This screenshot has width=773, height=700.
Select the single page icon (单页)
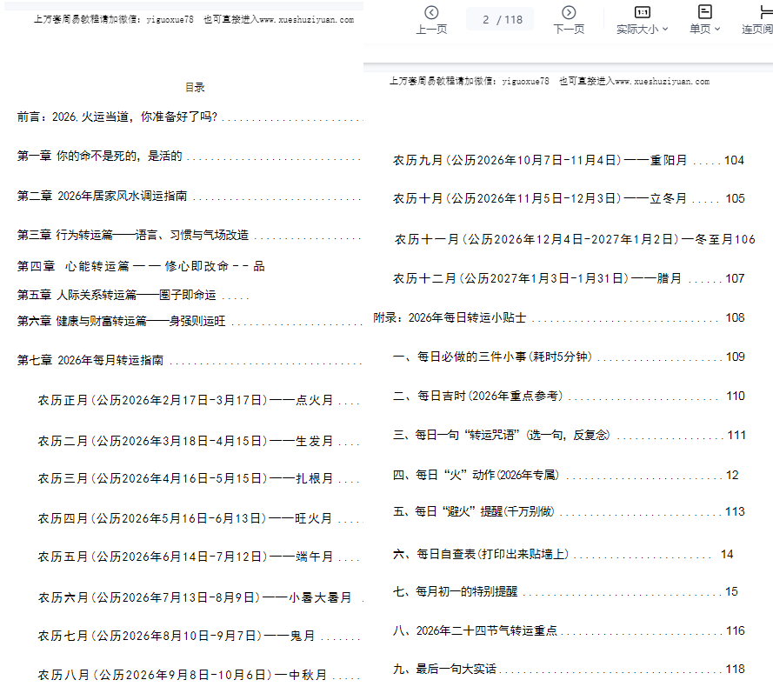[705, 12]
